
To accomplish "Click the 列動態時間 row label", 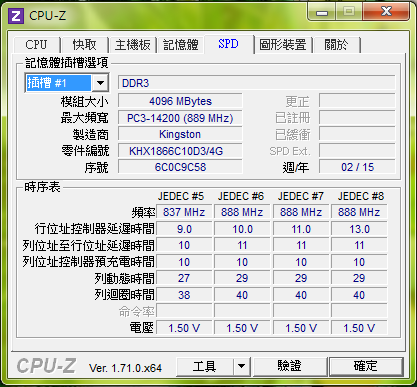I will click(124, 278).
